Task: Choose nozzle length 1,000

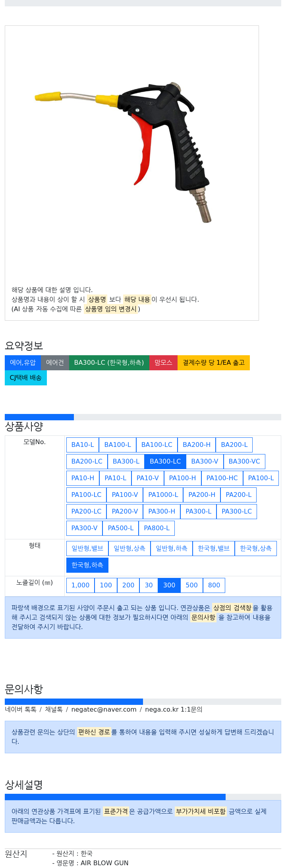Action: pyautogui.click(x=80, y=585)
